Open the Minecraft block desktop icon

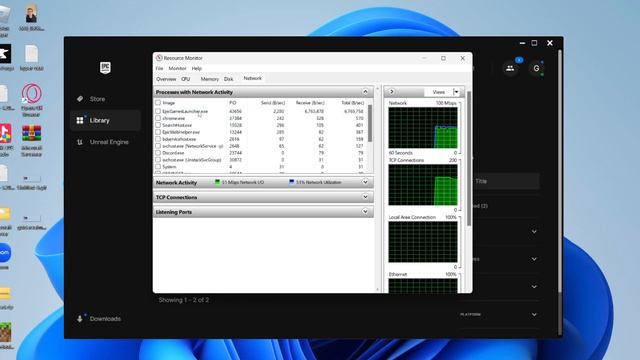click(x=5, y=335)
